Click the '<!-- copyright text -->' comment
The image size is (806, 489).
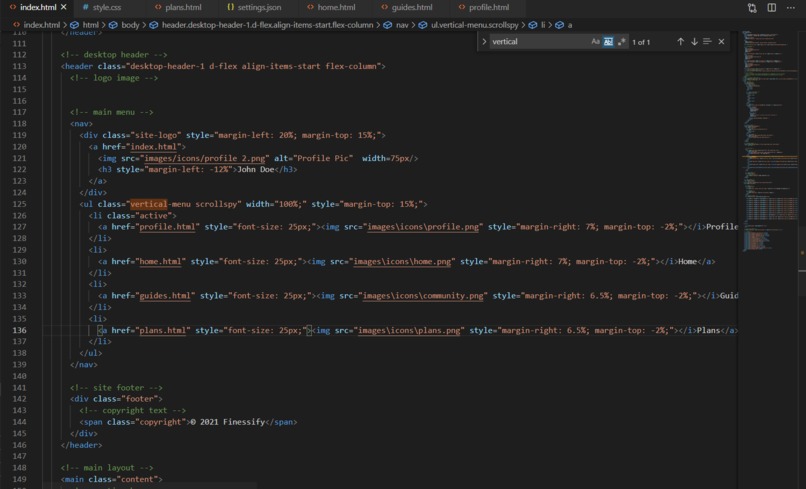coord(133,410)
